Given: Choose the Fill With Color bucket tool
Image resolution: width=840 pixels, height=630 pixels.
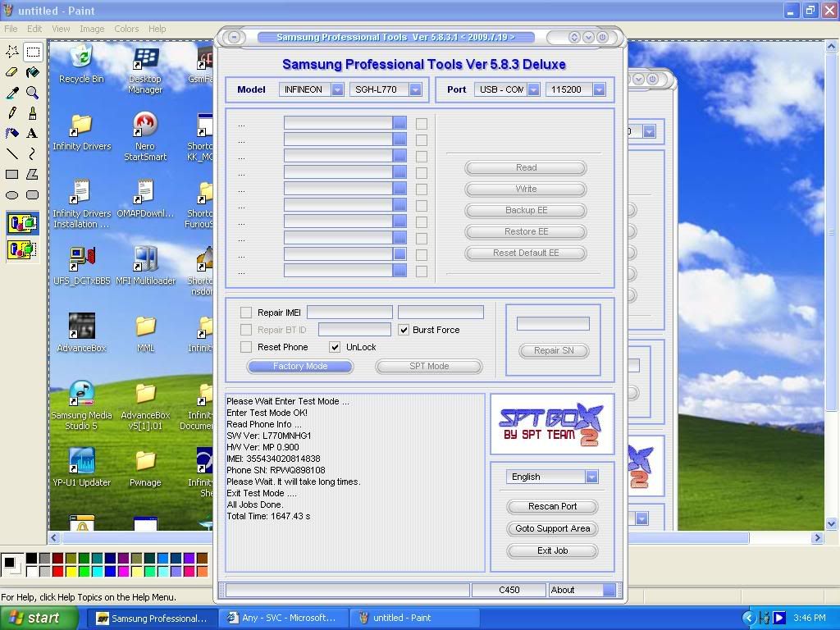Looking at the screenshot, I should tap(33, 72).
